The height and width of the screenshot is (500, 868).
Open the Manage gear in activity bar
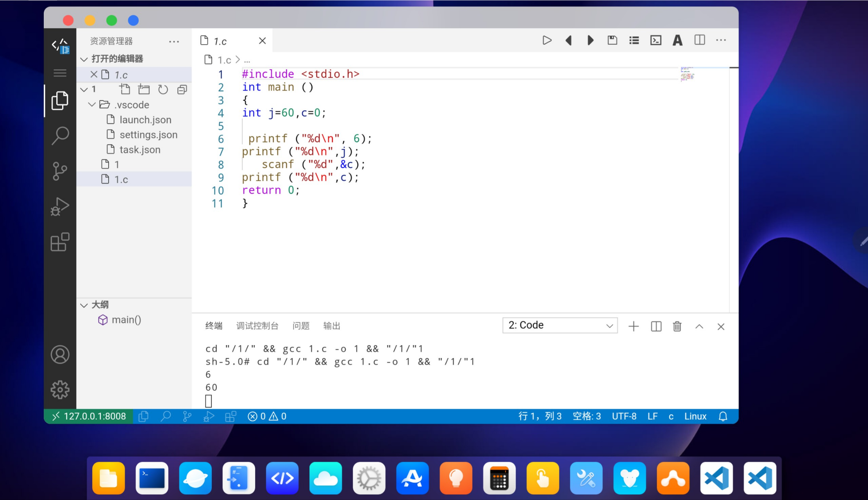60,390
